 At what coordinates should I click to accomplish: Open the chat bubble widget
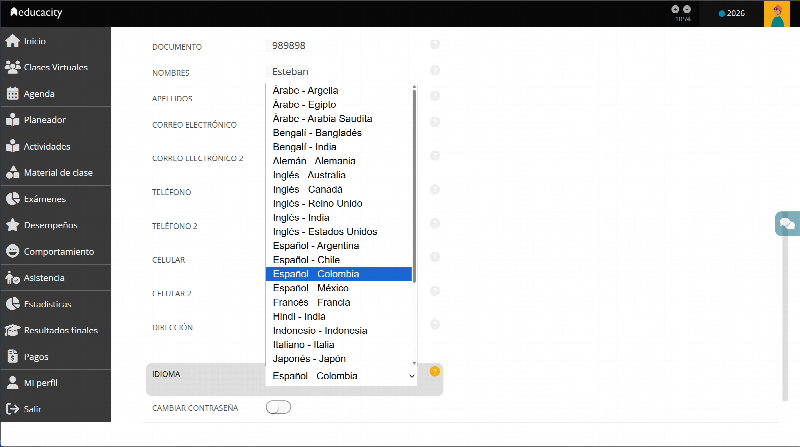787,224
